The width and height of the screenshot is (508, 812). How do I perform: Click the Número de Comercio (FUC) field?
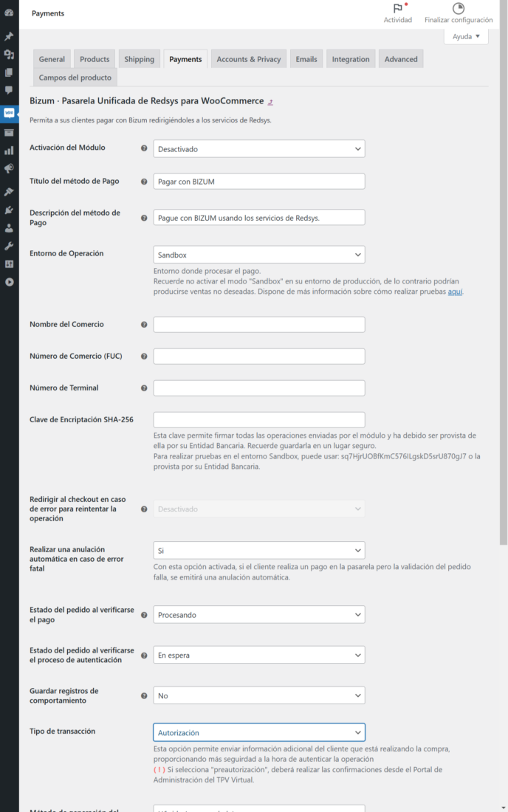[259, 357]
